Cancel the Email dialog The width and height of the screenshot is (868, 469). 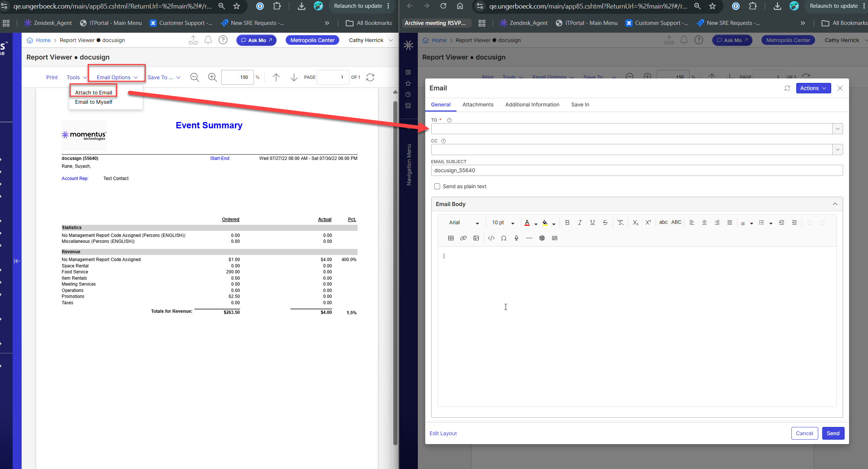[805, 433]
